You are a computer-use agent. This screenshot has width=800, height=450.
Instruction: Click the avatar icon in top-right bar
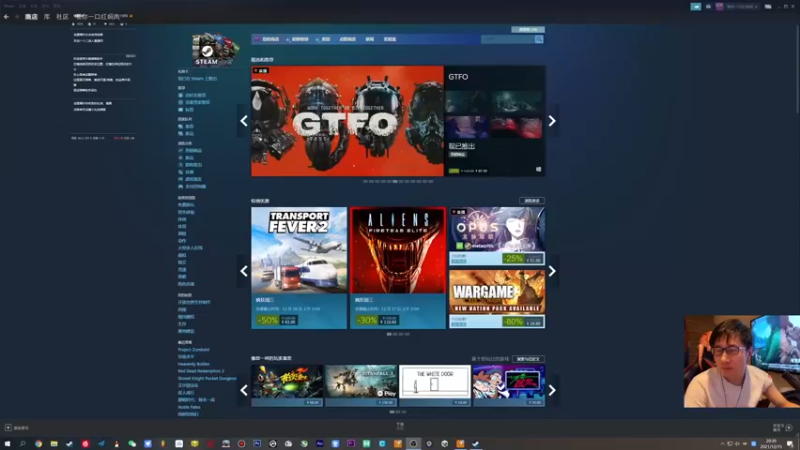(x=719, y=7)
